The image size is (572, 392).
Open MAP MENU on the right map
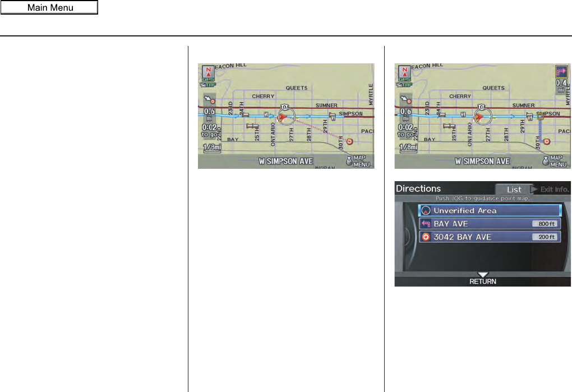click(555, 161)
